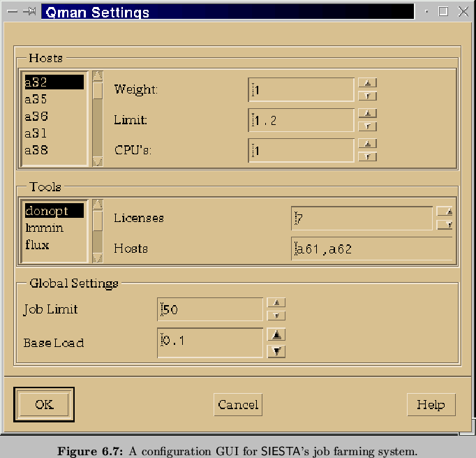This screenshot has height=458, width=476.
Task: Decrease the Limit value with down arrow
Action: click(x=368, y=126)
